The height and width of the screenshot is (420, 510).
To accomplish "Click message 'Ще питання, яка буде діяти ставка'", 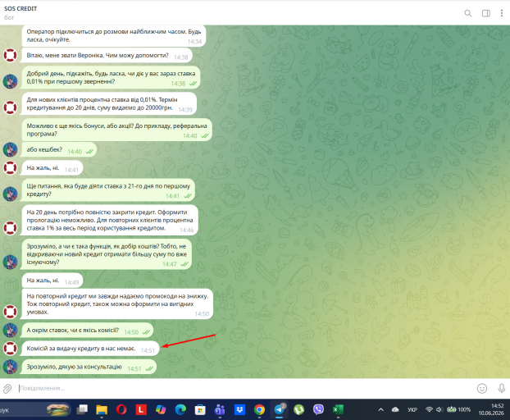I will (x=108, y=190).
